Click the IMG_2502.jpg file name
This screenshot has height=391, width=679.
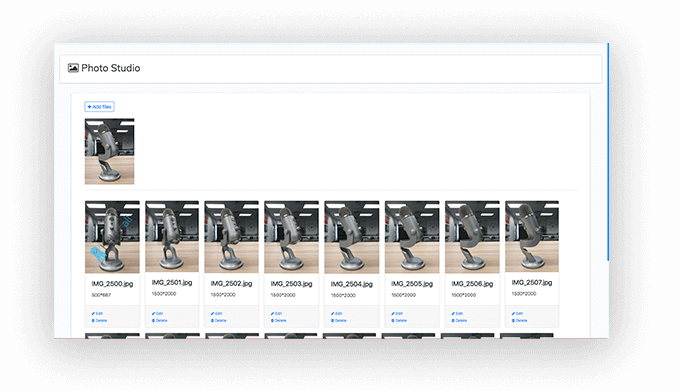click(x=231, y=284)
